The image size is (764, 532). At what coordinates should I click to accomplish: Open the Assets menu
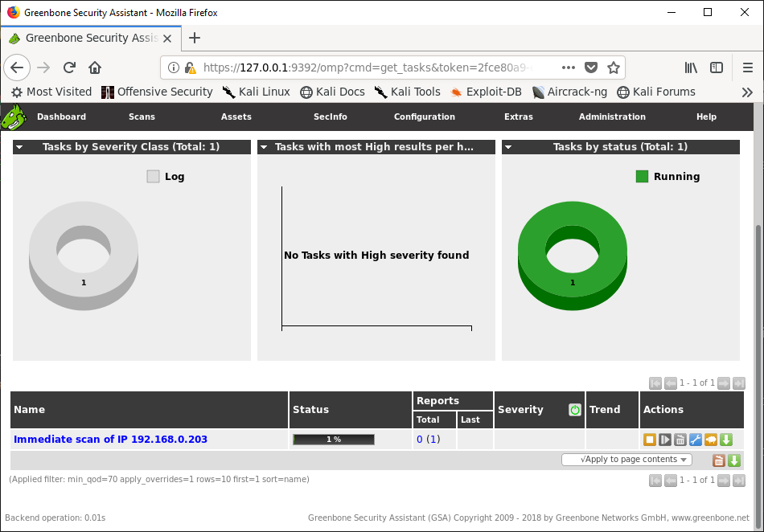pyautogui.click(x=236, y=117)
